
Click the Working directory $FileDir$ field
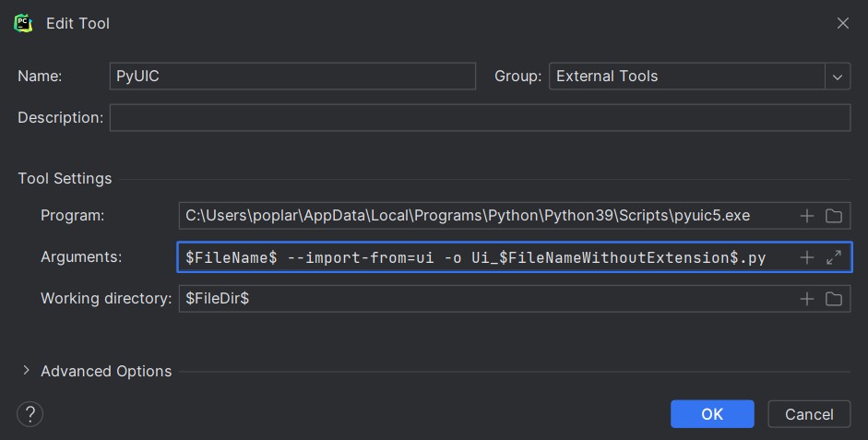point(484,299)
